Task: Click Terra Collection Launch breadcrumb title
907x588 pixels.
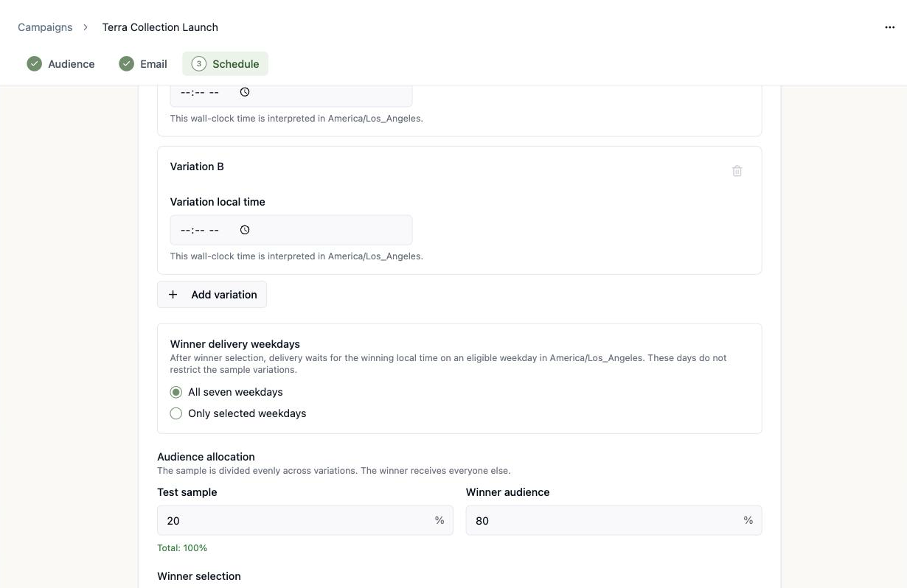Action: coord(160,27)
